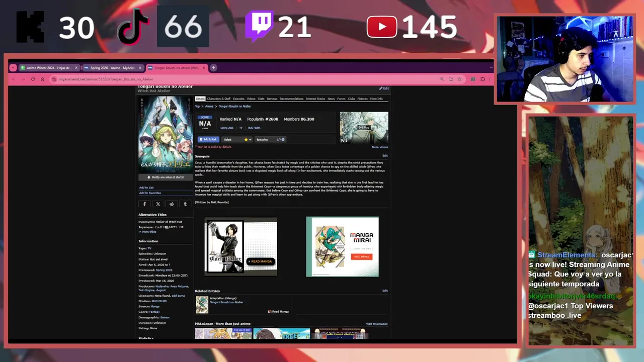Close the Spring 2026 tab

point(140,67)
